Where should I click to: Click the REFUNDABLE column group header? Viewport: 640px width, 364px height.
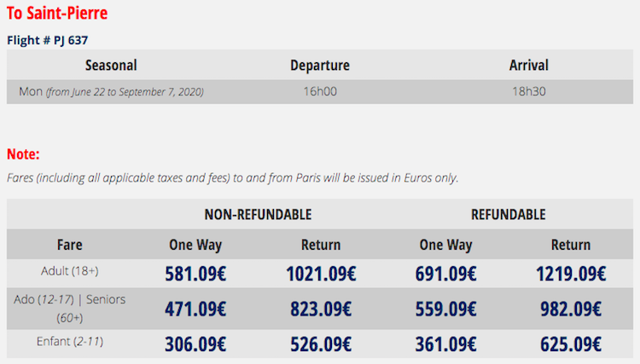tap(508, 214)
